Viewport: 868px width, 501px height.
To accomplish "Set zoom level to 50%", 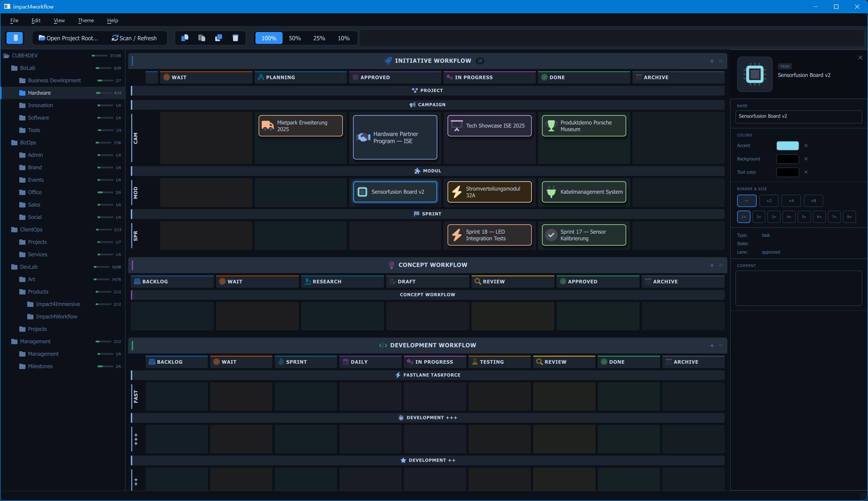I will click(295, 38).
